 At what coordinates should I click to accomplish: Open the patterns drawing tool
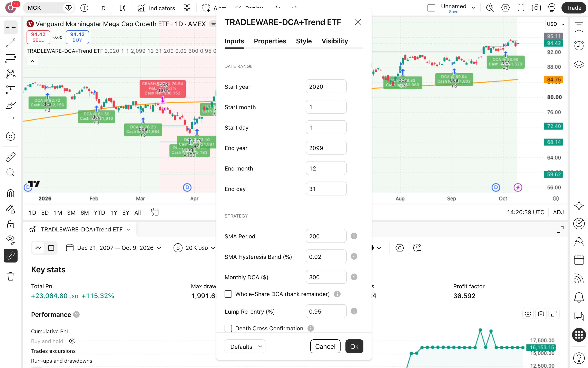click(10, 74)
